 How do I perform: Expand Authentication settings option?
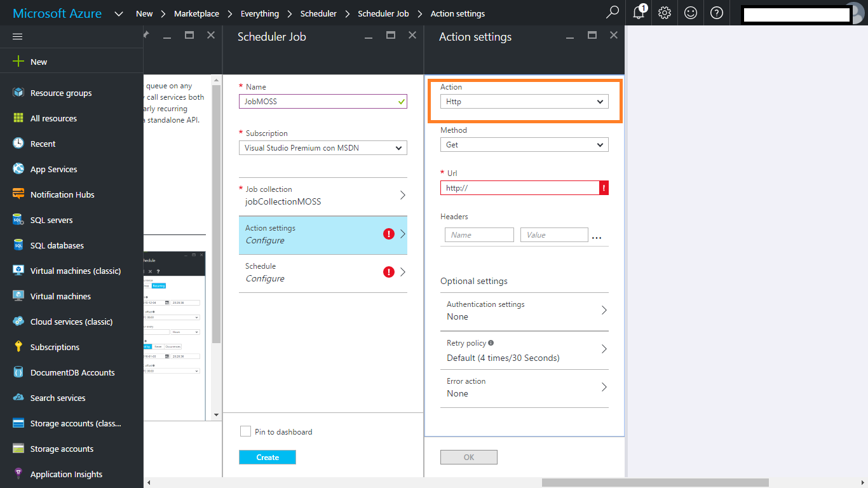tap(524, 311)
